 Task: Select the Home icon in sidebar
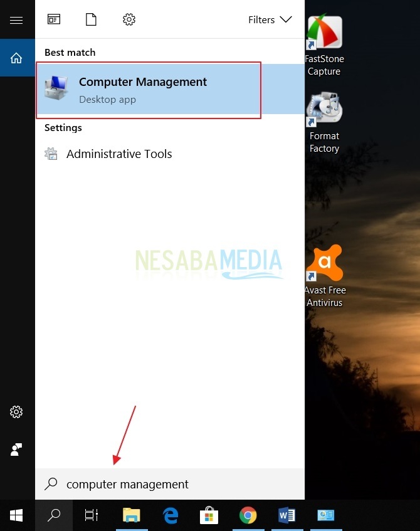click(16, 58)
